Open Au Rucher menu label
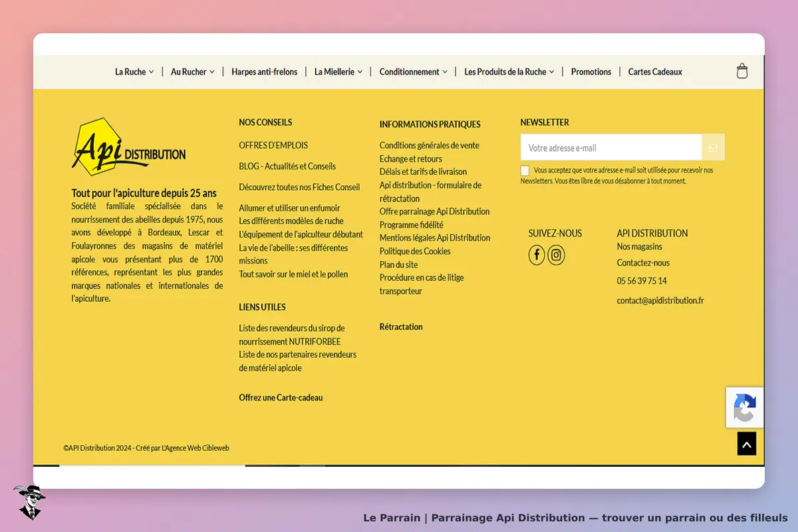Image resolution: width=798 pixels, height=532 pixels. tap(189, 72)
